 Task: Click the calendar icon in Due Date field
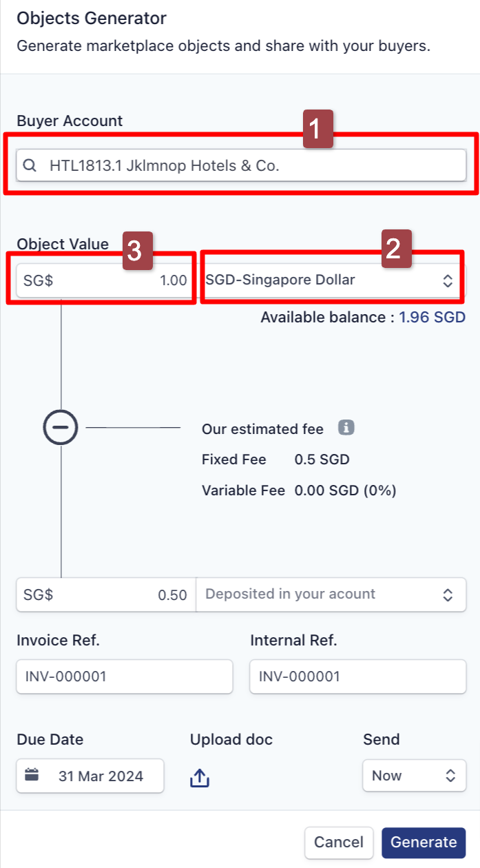(x=32, y=775)
